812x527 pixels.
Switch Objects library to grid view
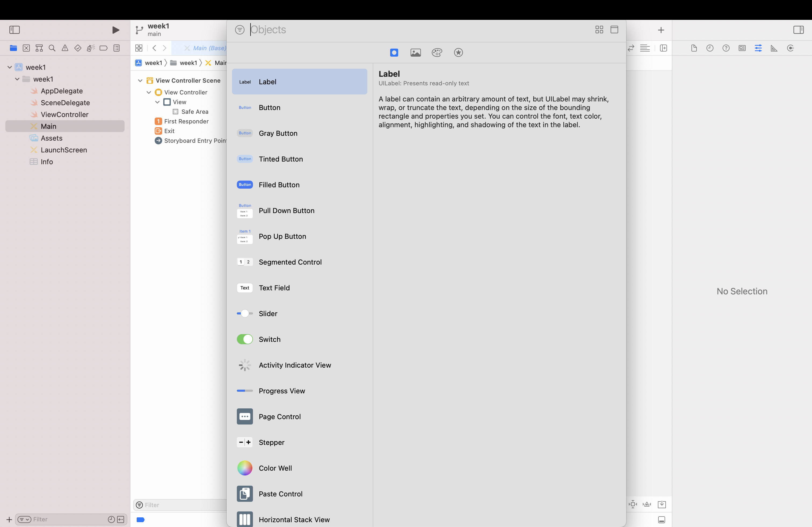tap(599, 30)
